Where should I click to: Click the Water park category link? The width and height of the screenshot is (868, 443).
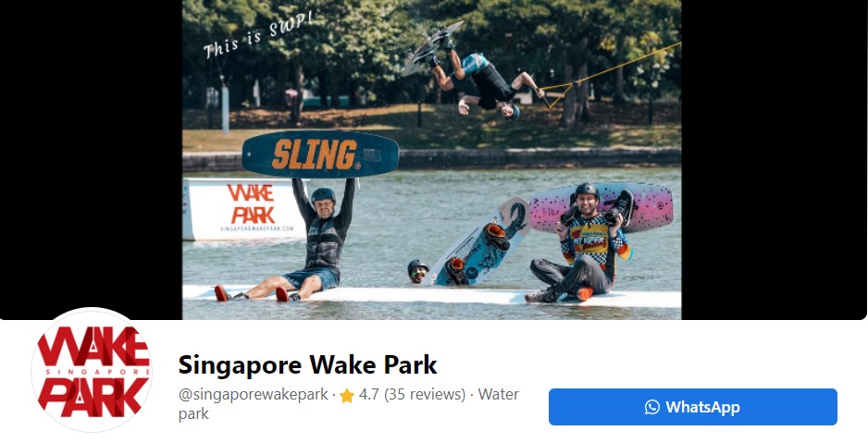[349, 404]
